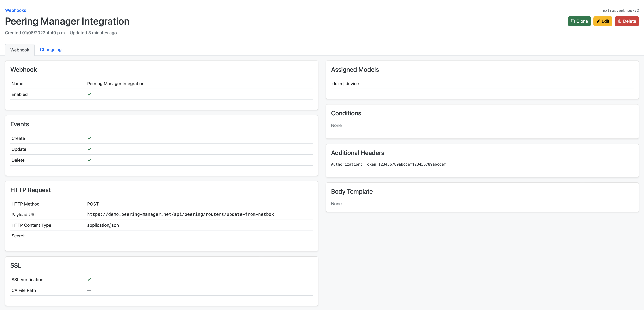The image size is (644, 310).
Task: Click the POST HTTP method value
Action: (93, 204)
